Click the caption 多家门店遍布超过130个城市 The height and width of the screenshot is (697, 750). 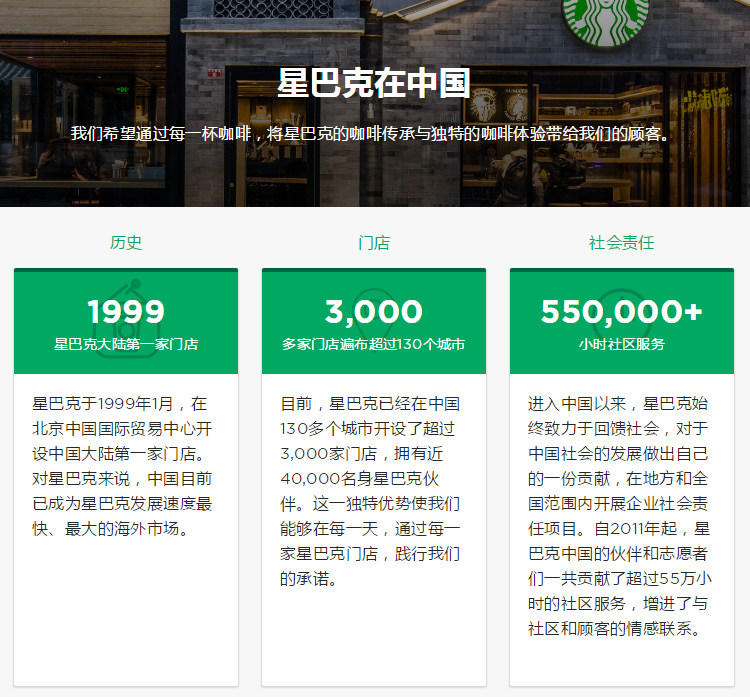(x=374, y=344)
